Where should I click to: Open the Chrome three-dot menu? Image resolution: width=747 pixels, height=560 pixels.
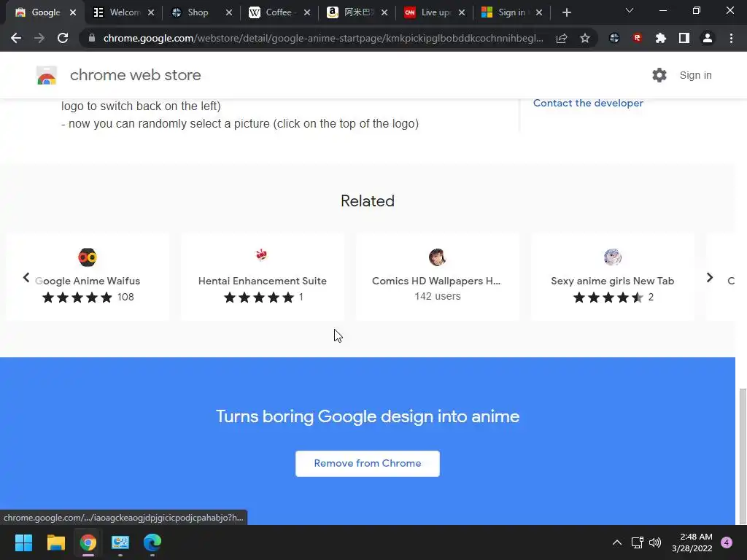tap(731, 38)
